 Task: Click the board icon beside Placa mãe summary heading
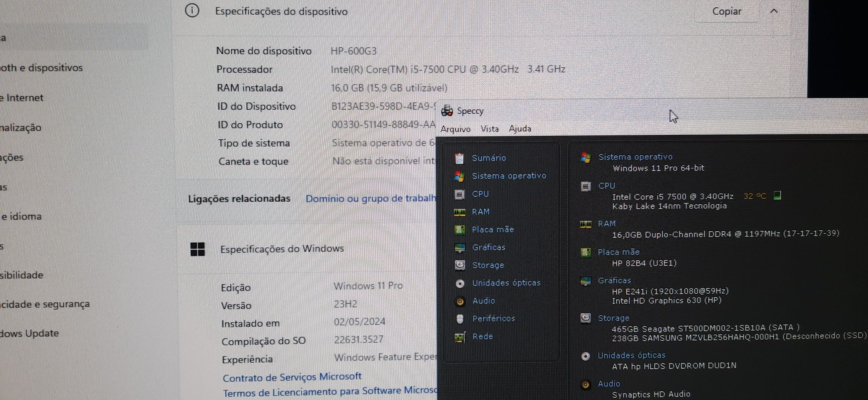585,252
